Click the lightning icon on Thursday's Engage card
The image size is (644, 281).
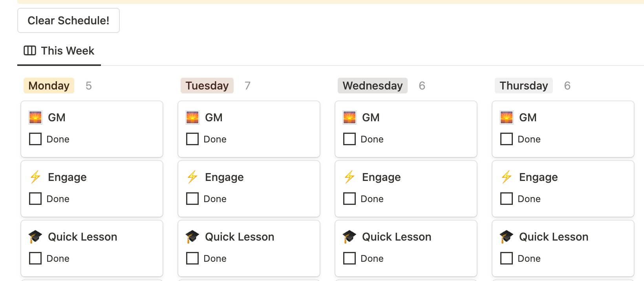click(507, 177)
